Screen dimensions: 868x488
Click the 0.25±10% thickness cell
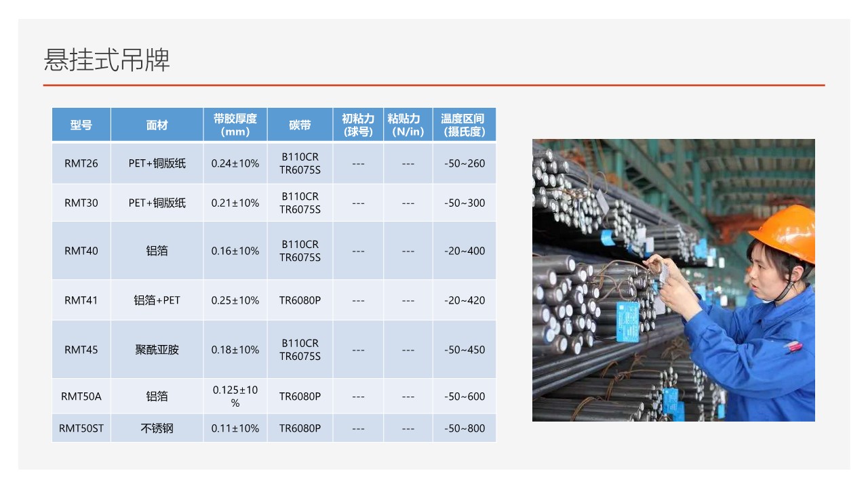(x=235, y=300)
